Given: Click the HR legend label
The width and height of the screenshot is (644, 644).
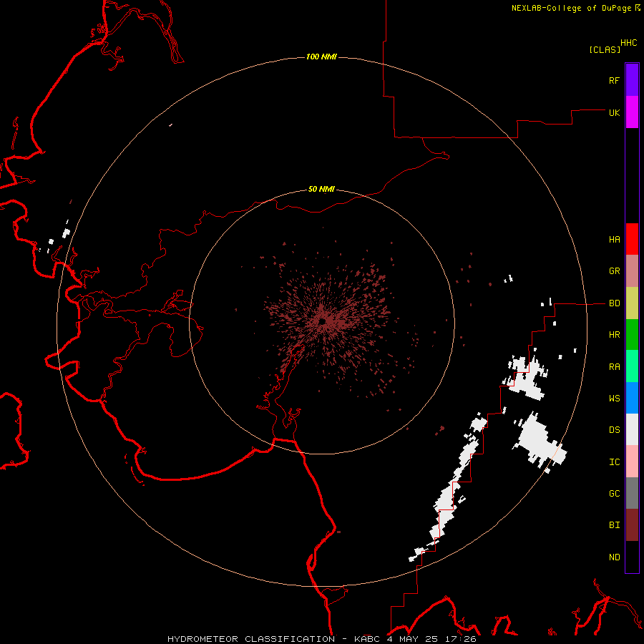Looking at the screenshot, I should [614, 335].
